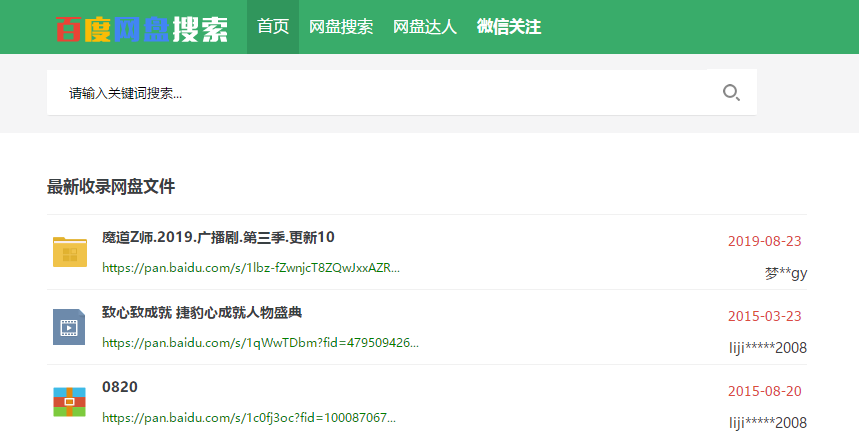Click the uploader name 梦**gy
The image size is (859, 436).
point(786,273)
